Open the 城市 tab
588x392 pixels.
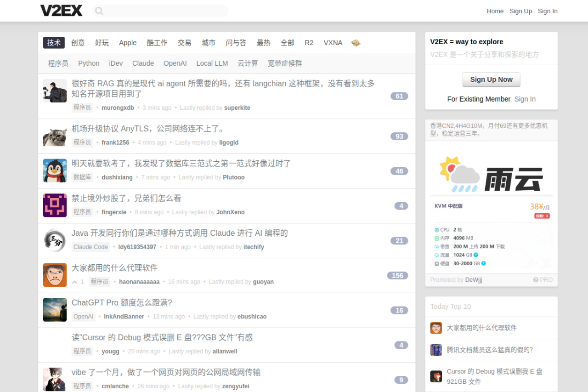click(209, 43)
